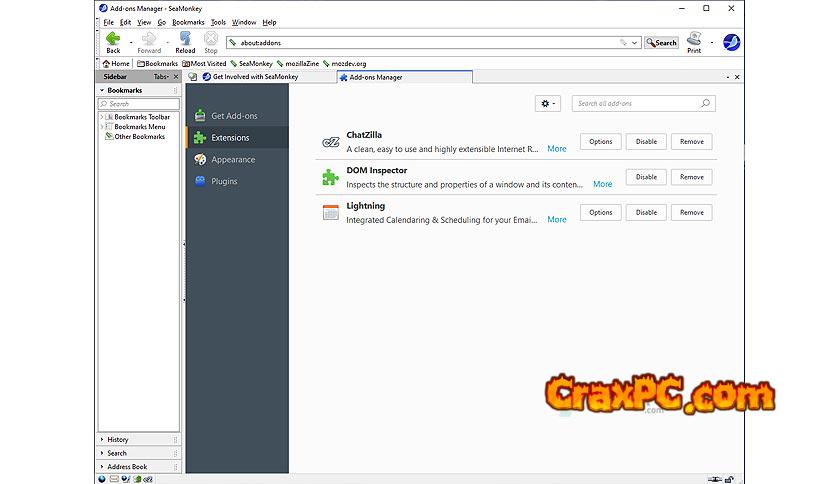This screenshot has height=484, width=836.
Task: Expand the Bookmarks Menu tree folder
Action: [101, 127]
